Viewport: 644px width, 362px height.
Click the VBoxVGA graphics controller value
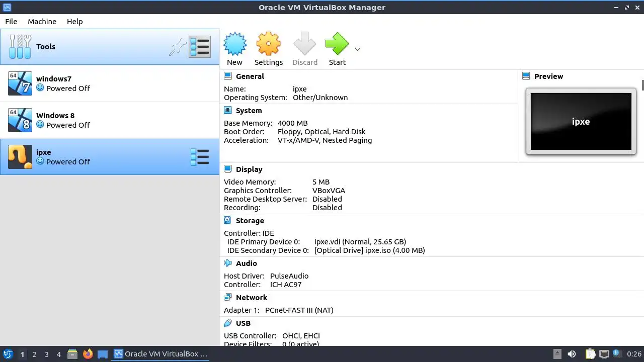[x=329, y=191]
